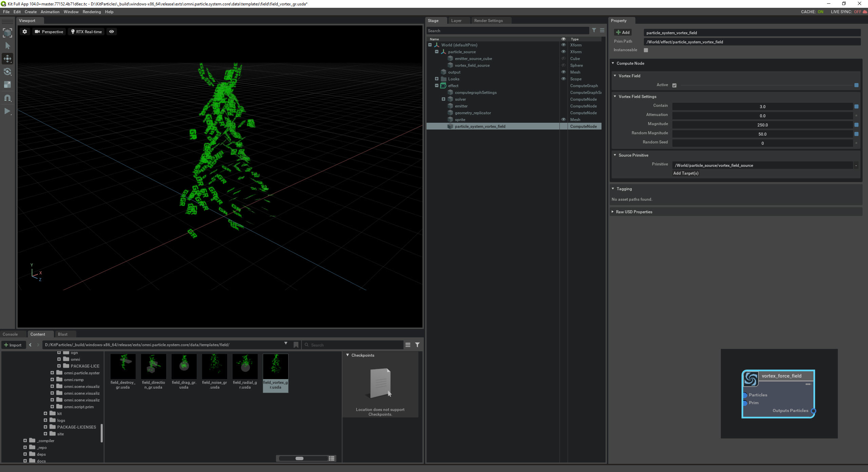Open the Animation menu
Viewport: 868px width, 472px height.
point(50,12)
